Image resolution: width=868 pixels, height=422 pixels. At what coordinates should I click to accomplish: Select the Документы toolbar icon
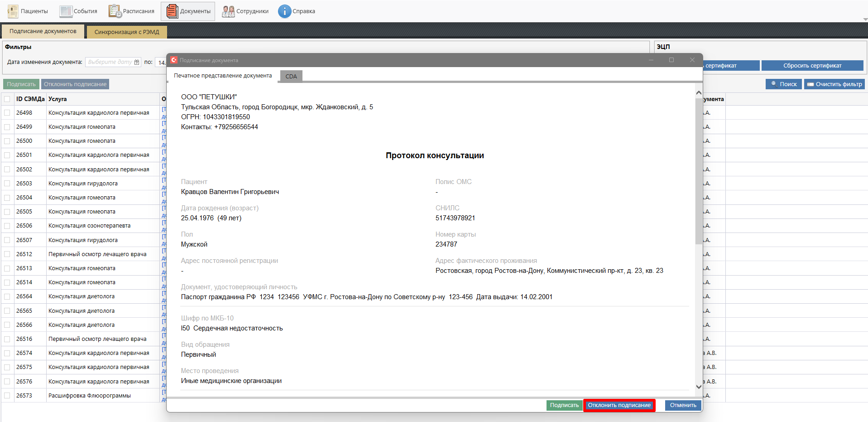(x=172, y=11)
